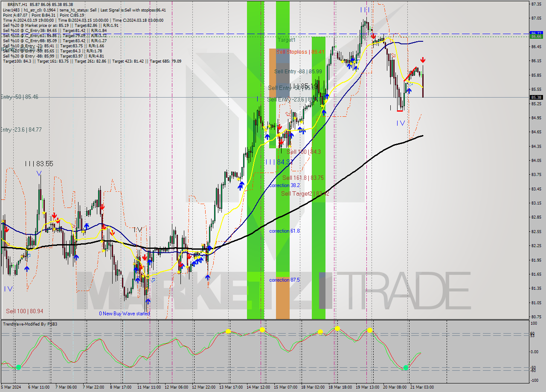
Task: Select the 'correction 38.2' label
Action: coord(285,185)
